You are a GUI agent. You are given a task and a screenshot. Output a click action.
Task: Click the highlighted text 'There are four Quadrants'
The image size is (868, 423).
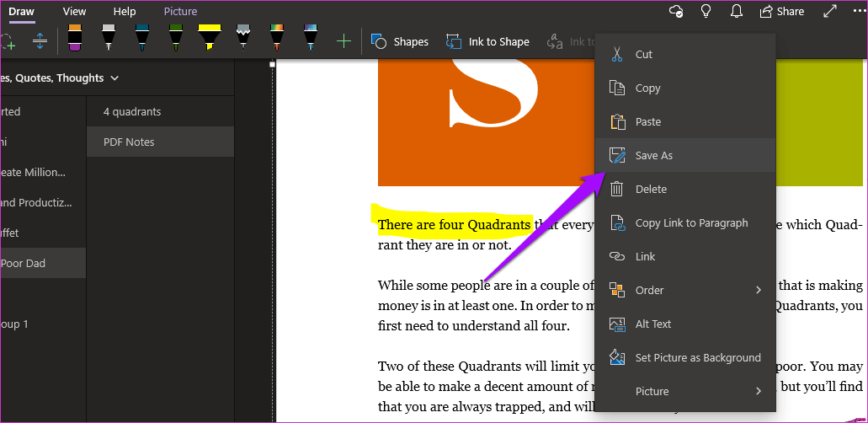click(x=454, y=224)
